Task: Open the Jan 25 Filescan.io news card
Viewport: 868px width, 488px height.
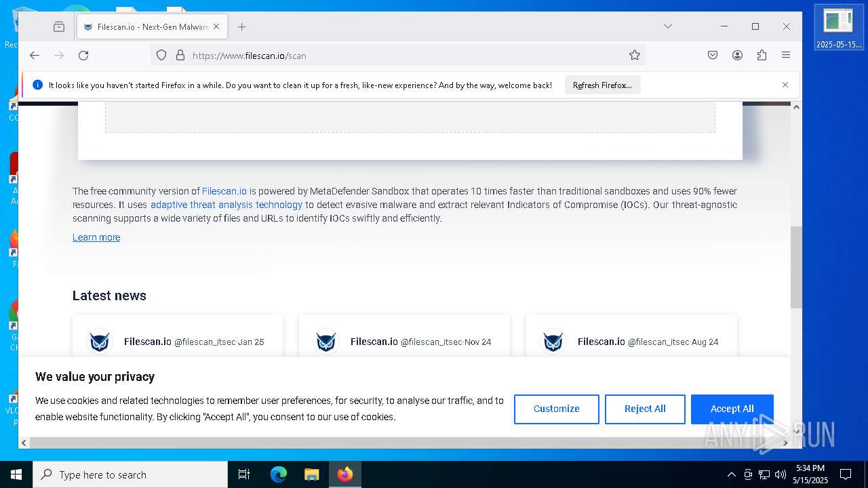Action: tap(178, 336)
